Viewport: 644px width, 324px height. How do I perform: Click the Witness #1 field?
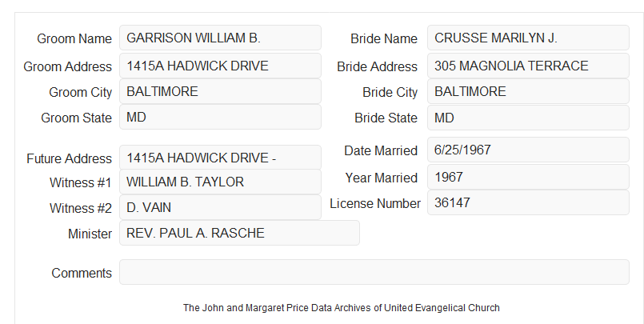coord(220,182)
